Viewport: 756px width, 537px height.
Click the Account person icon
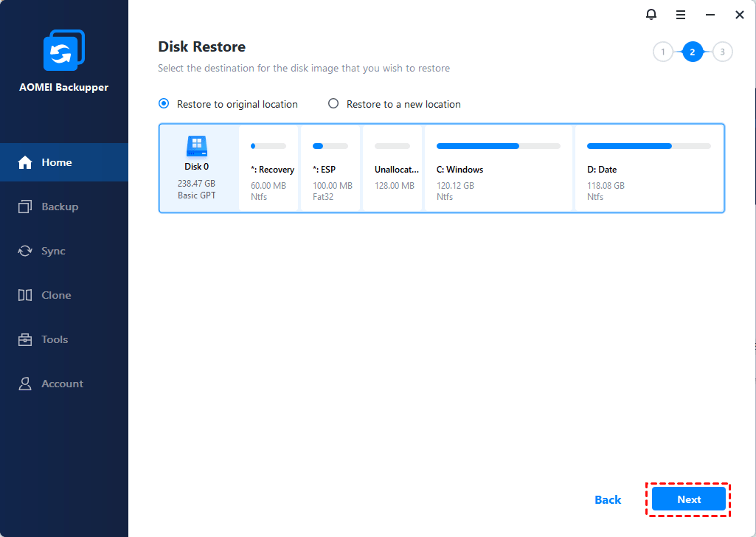point(25,384)
